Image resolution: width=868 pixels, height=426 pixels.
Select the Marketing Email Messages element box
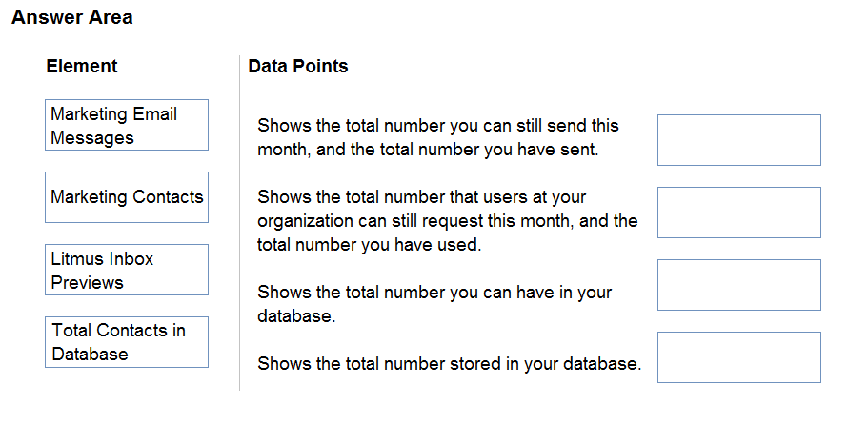(x=127, y=125)
